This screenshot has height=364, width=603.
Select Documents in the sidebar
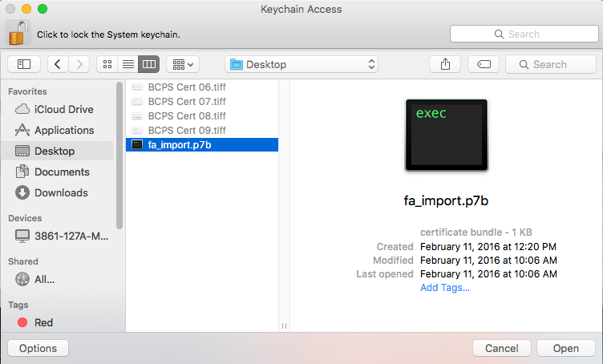[x=57, y=172]
